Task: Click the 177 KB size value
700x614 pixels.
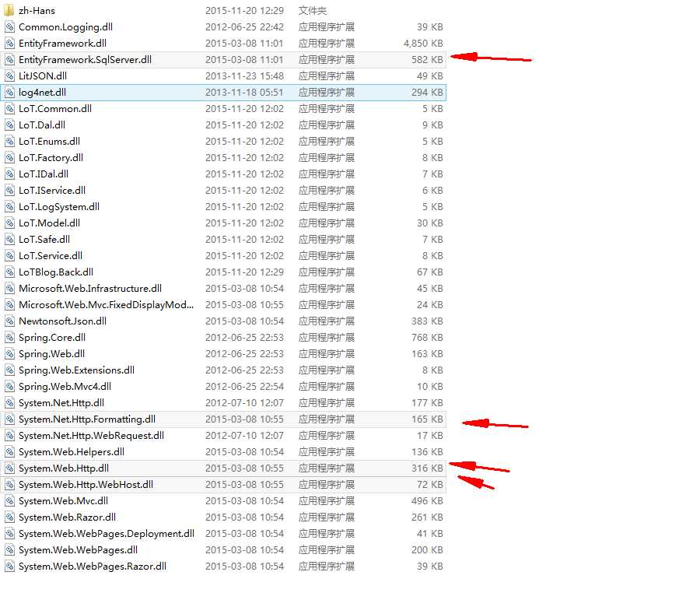Action: (x=427, y=403)
